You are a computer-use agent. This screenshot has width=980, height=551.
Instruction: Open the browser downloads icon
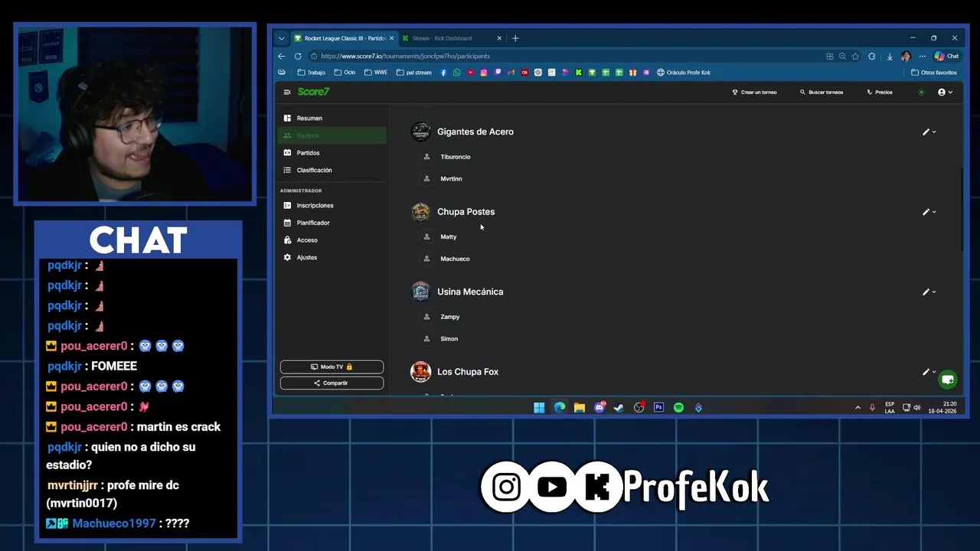[890, 56]
